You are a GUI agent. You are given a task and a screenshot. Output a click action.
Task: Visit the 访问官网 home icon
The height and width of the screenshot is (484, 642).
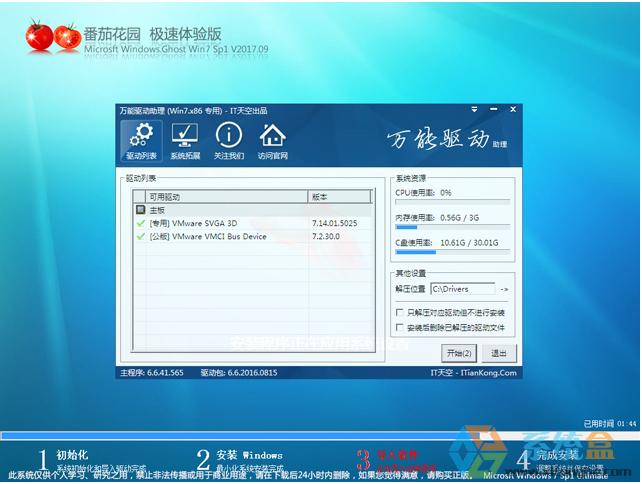[x=272, y=142]
